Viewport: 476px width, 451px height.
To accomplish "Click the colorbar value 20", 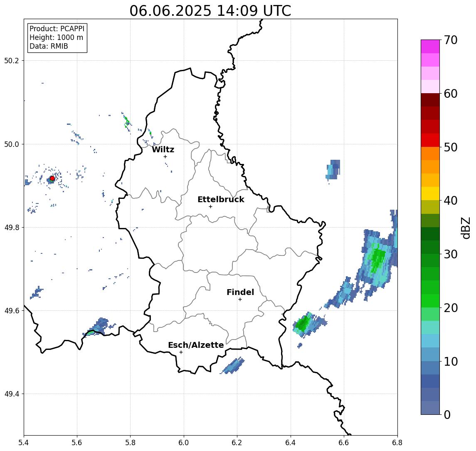I will (451, 307).
